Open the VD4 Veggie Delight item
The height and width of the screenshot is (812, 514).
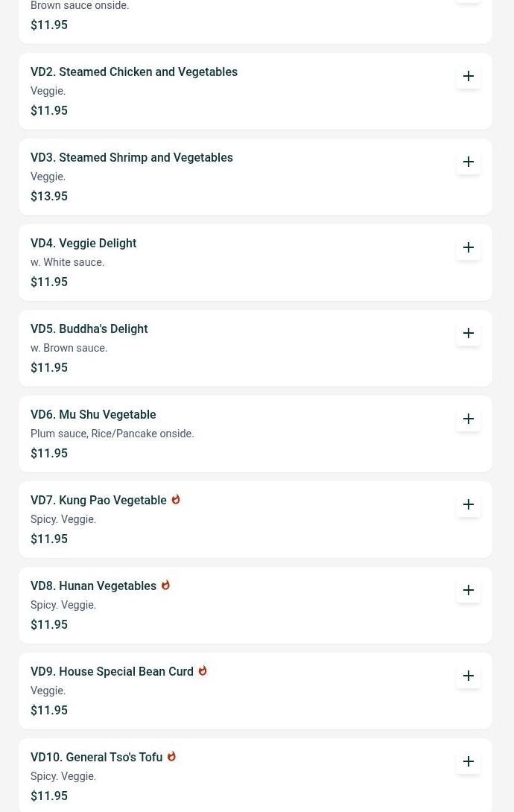[83, 244]
